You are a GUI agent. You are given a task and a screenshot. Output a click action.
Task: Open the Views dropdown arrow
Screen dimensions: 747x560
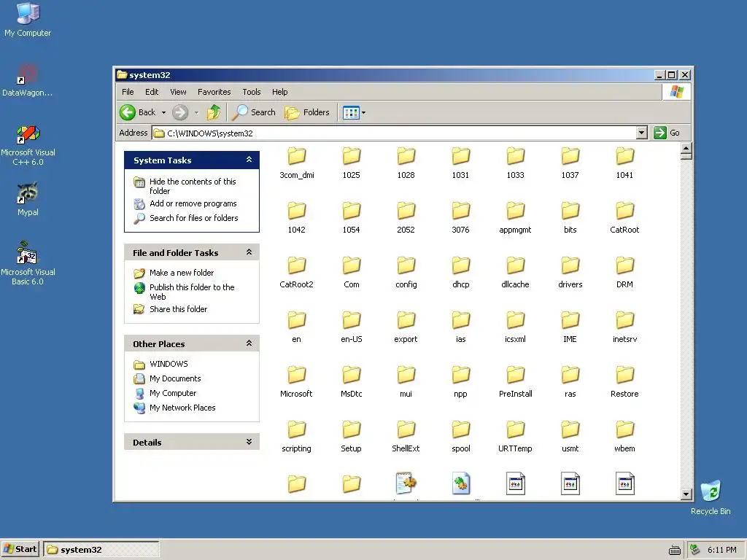tap(363, 113)
